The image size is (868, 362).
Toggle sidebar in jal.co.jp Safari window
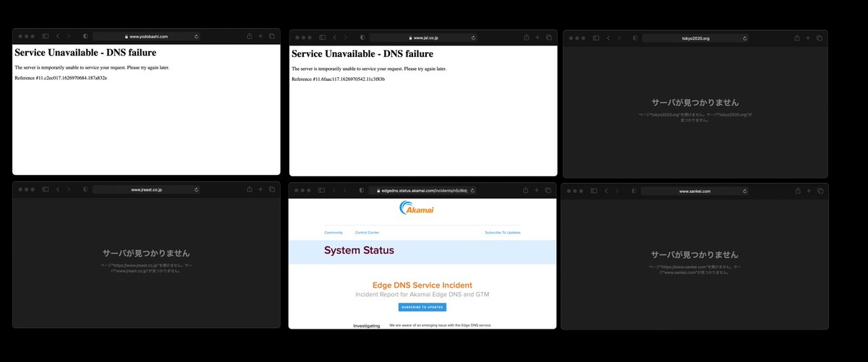point(322,38)
